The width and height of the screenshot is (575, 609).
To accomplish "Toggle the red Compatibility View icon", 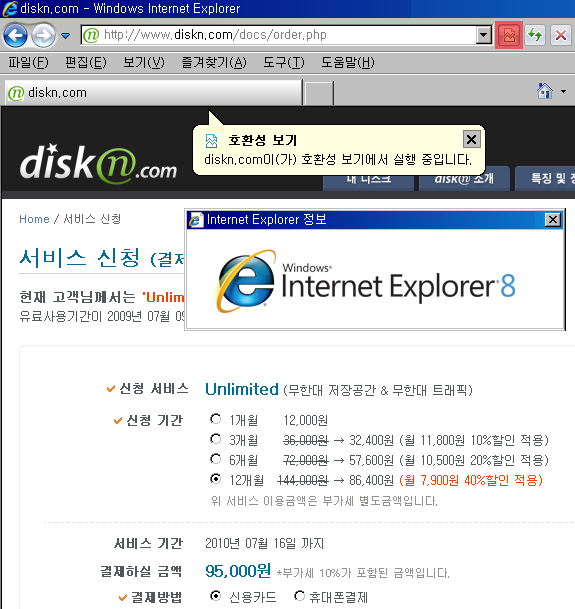I will click(x=509, y=35).
